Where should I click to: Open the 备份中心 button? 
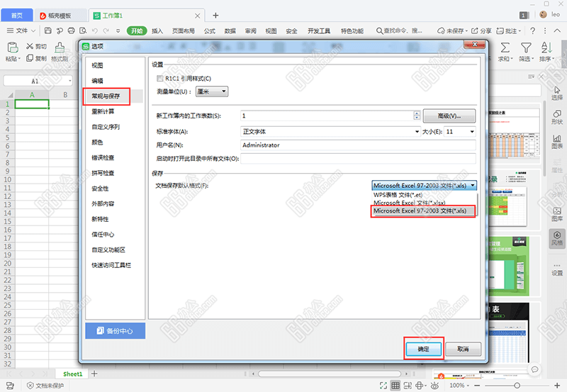(115, 330)
